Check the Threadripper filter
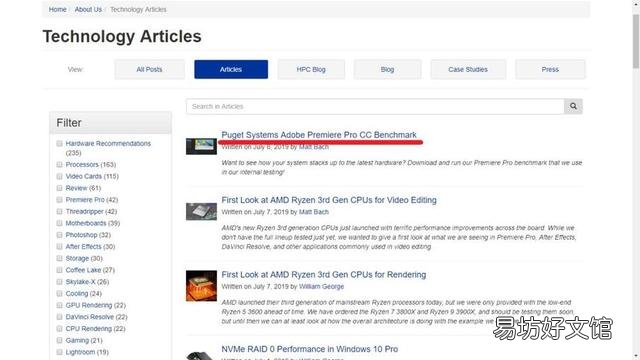This screenshot has width=640, height=360. point(60,211)
